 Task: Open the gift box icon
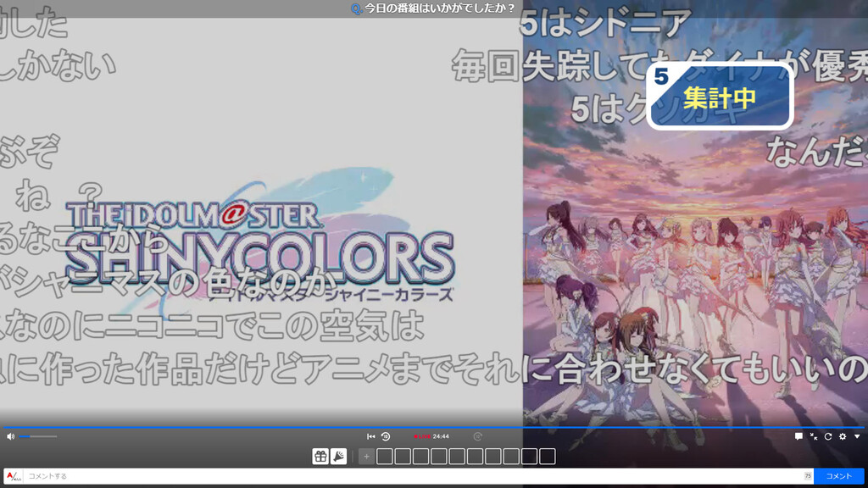pos(320,456)
